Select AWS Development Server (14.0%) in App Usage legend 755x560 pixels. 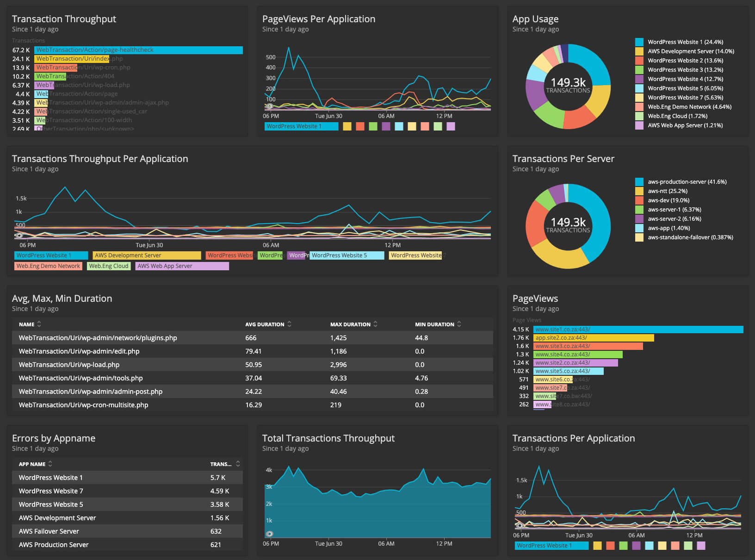(691, 51)
